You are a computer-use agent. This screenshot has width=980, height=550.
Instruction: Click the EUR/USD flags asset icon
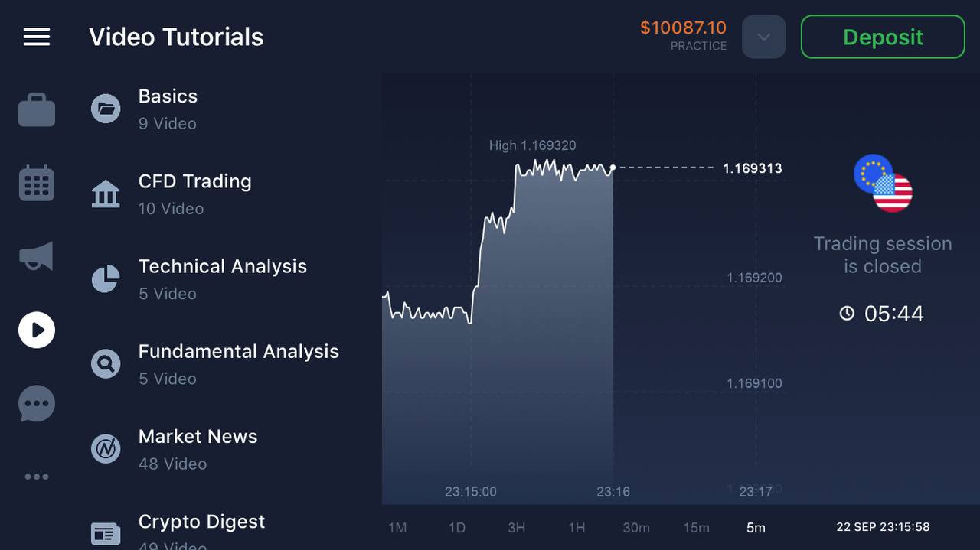coord(883,184)
